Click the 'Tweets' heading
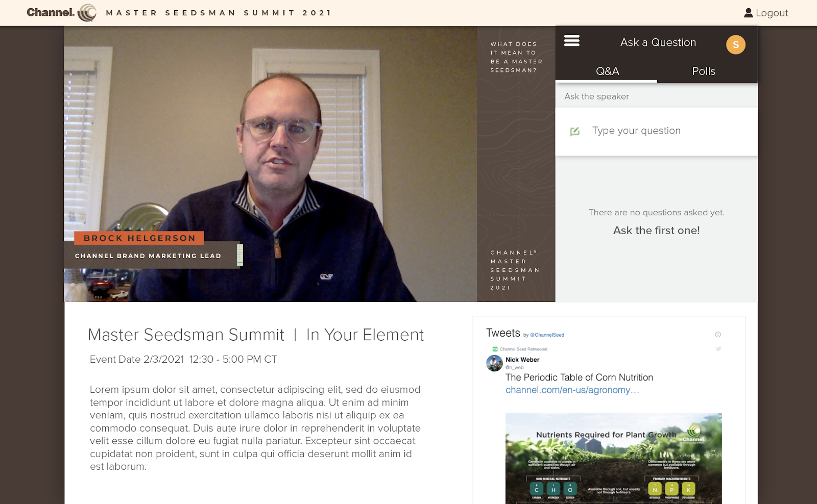Viewport: 817px width, 504px height. tap(503, 333)
